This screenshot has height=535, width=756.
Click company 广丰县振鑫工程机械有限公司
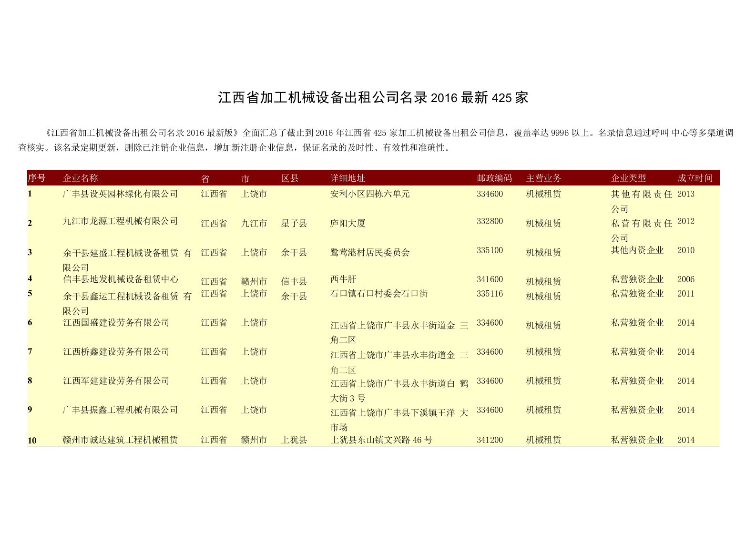click(121, 410)
